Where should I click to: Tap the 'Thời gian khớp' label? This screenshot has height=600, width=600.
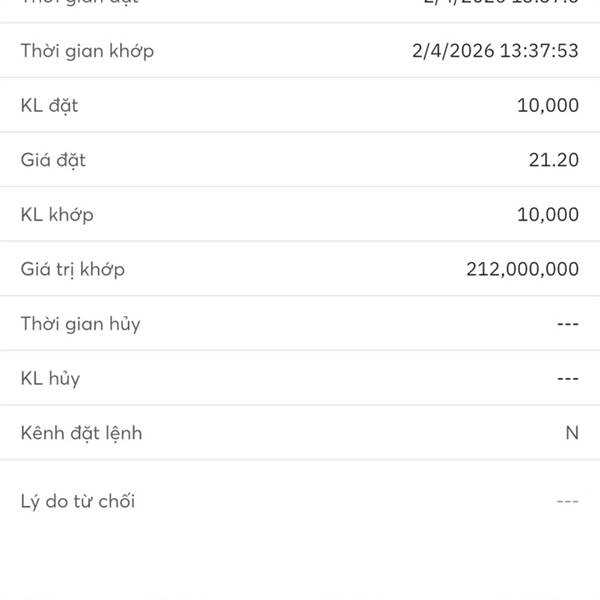click(87, 51)
